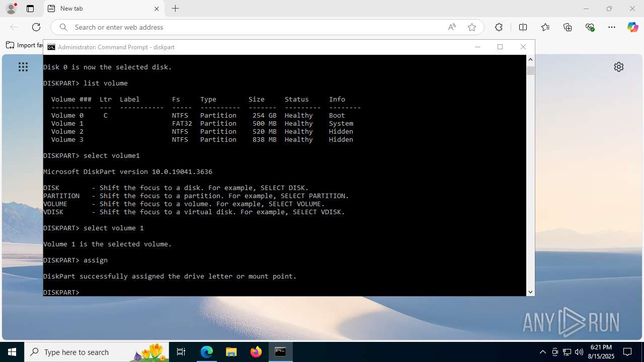Open Microsoft Edge from taskbar

click(207, 352)
